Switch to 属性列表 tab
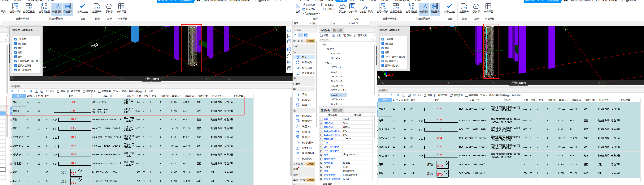Viewport: 644px width, 185px height. coord(325,110)
